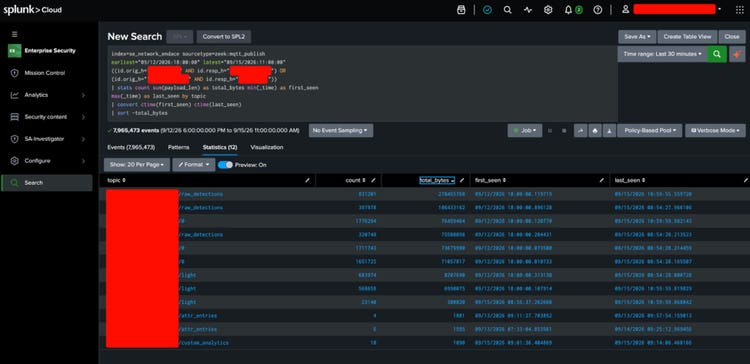Click the custom_analytics topic cell

(204, 343)
